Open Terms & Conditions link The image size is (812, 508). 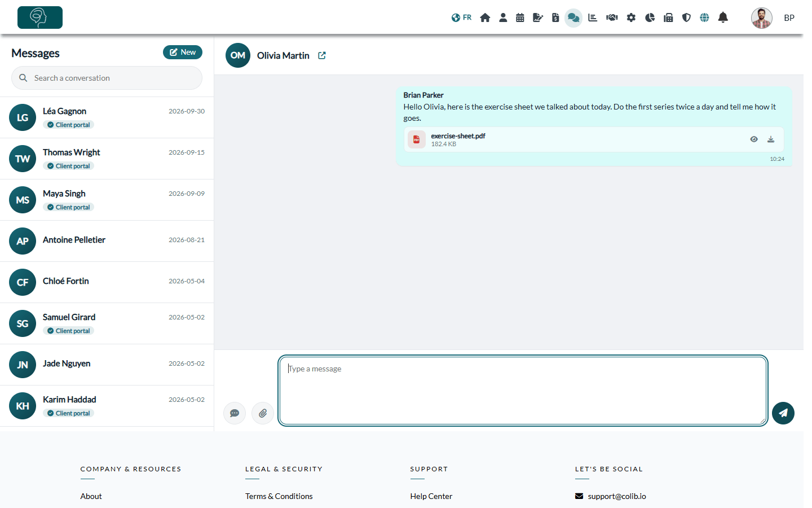(279, 496)
